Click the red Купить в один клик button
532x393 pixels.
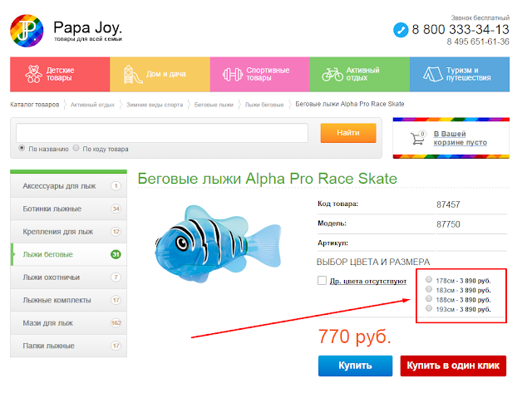coord(453,366)
